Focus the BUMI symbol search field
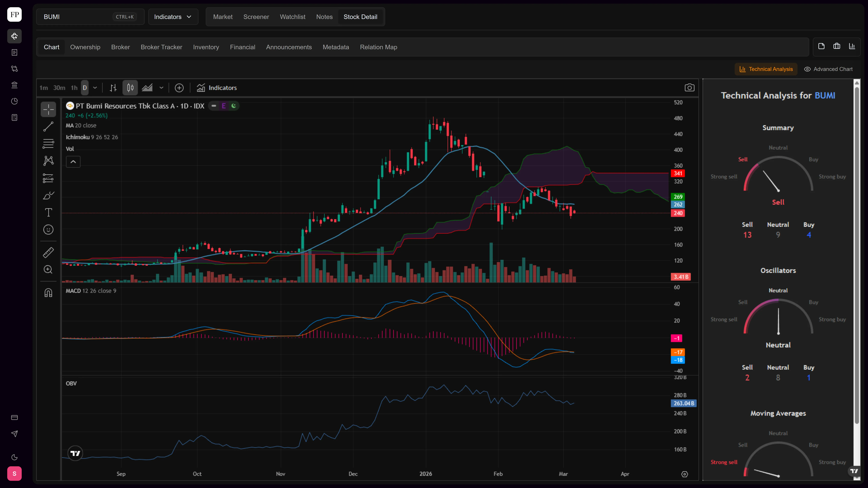This screenshot has width=868, height=488. (90, 17)
